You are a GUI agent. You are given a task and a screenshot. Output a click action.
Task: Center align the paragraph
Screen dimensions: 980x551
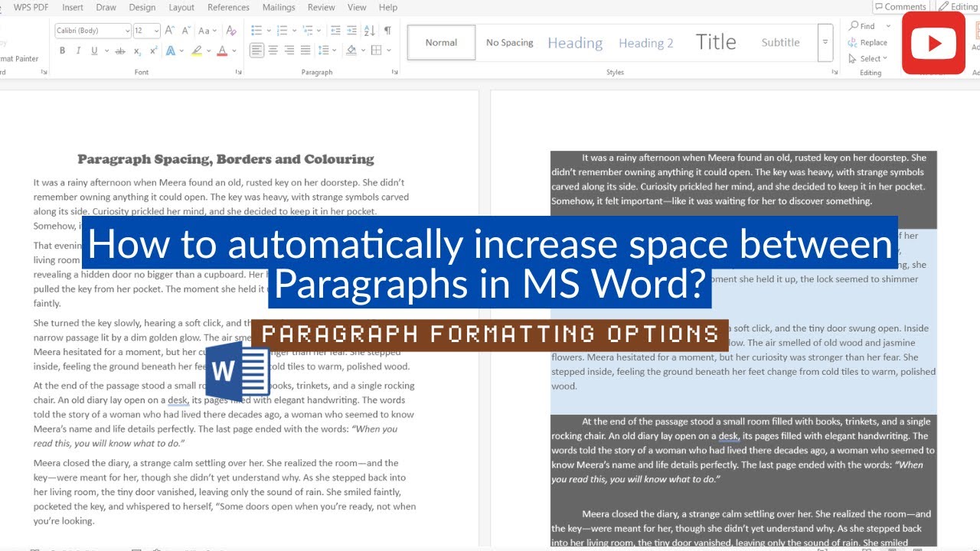point(273,51)
